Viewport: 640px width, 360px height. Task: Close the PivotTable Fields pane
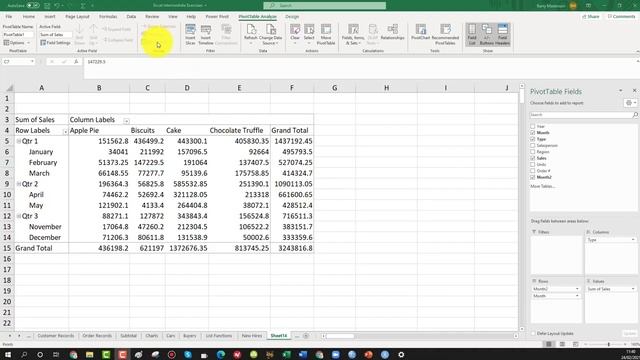click(x=634, y=91)
